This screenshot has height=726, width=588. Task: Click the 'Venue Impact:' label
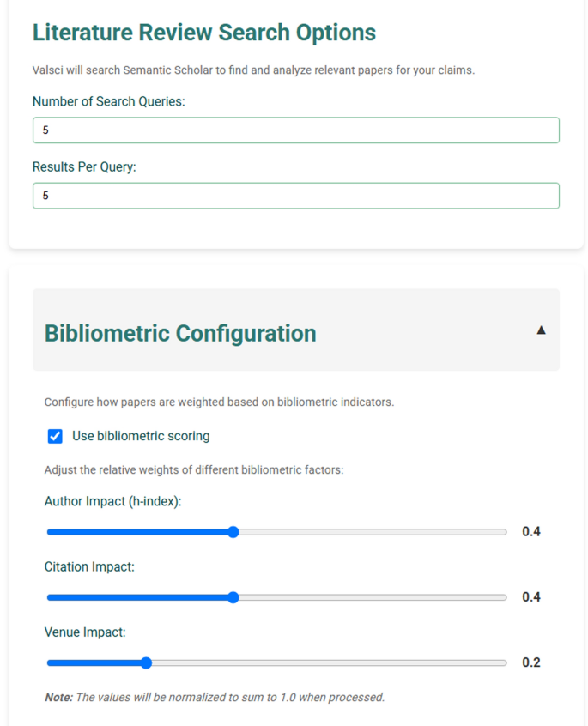(85, 632)
